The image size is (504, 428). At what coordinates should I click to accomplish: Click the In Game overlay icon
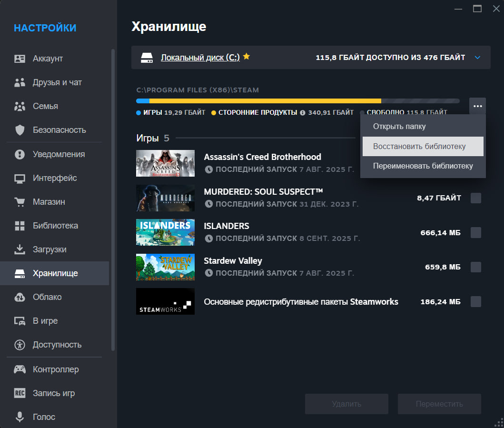tap(20, 320)
